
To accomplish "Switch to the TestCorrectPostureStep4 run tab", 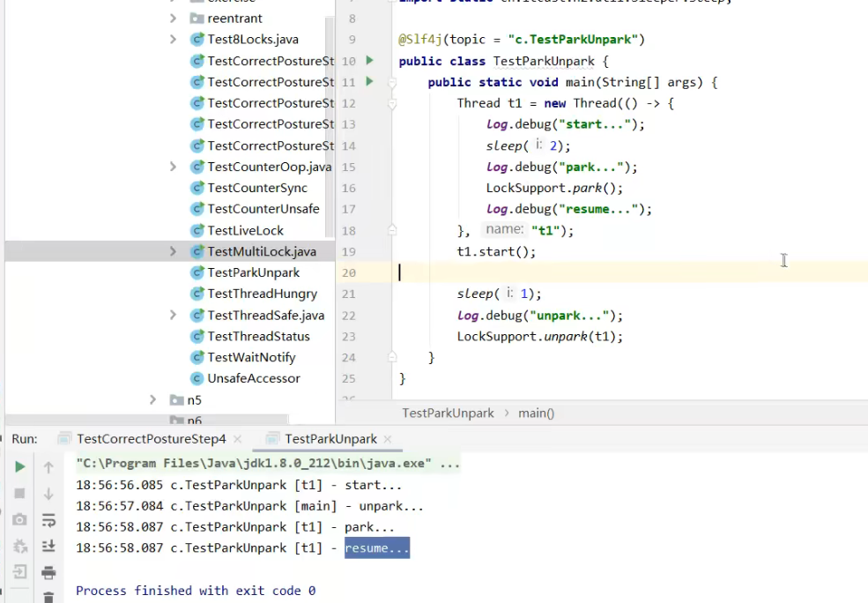I will point(151,438).
